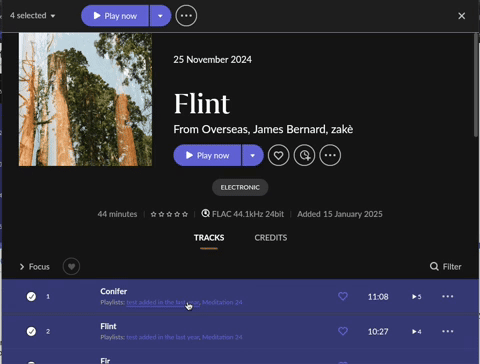
Task: Switch to the CREDITS tab
Action: point(271,238)
